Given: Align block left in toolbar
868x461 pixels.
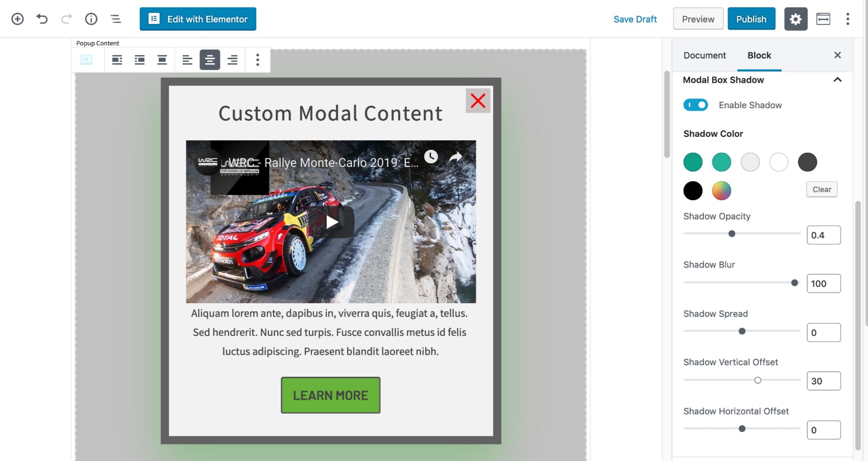Looking at the screenshot, I should click(117, 60).
